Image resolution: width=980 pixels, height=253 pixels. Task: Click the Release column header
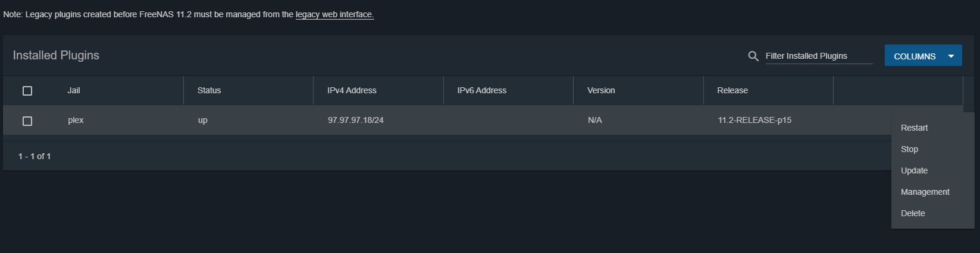click(732, 90)
